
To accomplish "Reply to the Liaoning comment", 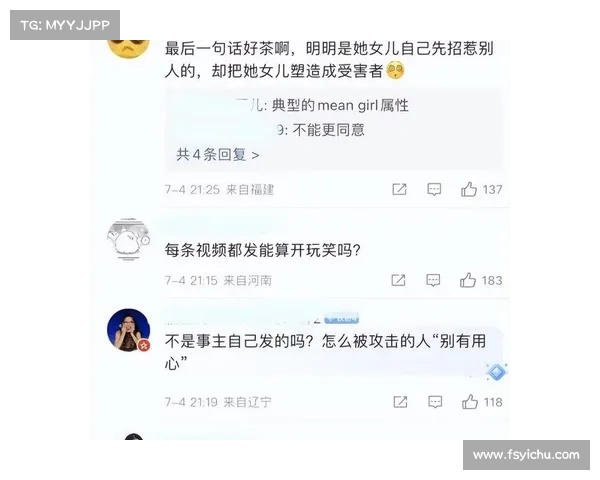I will point(435,402).
